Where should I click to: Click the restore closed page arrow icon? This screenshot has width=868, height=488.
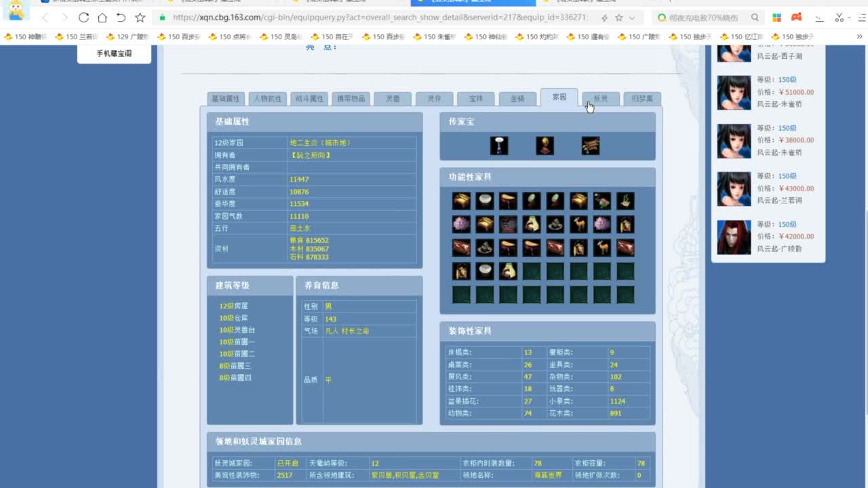(121, 18)
